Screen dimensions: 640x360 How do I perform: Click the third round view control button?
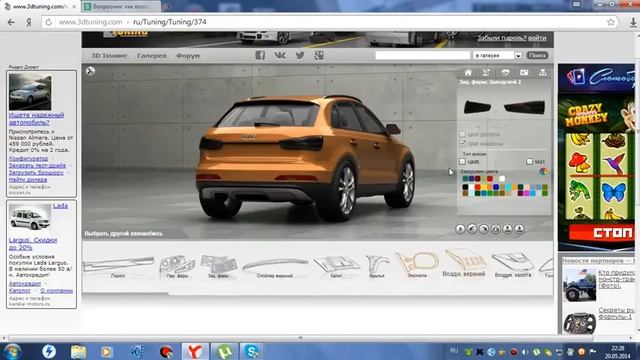click(484, 229)
